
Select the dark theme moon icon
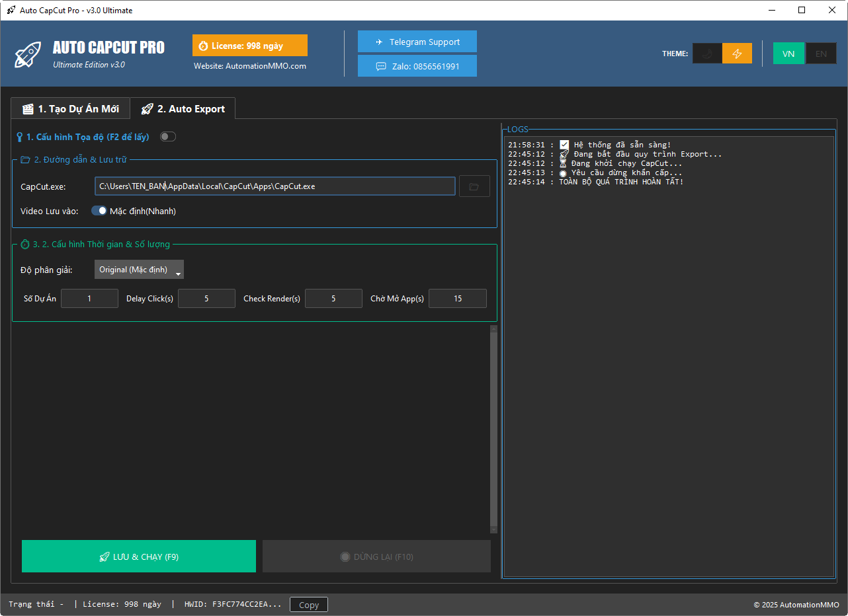coord(707,54)
